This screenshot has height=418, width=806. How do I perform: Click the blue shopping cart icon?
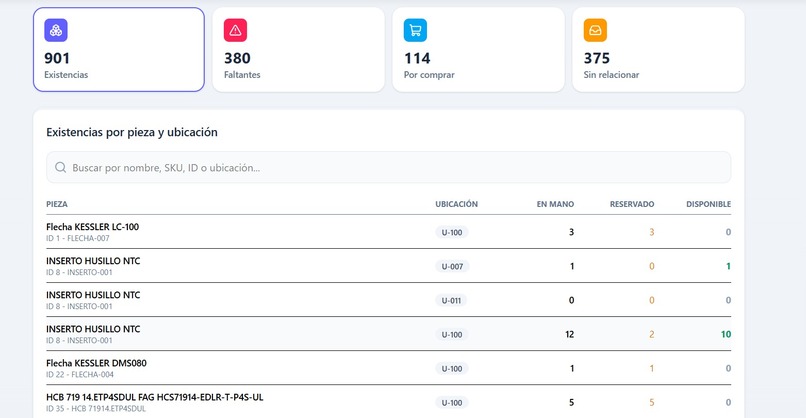coord(415,30)
